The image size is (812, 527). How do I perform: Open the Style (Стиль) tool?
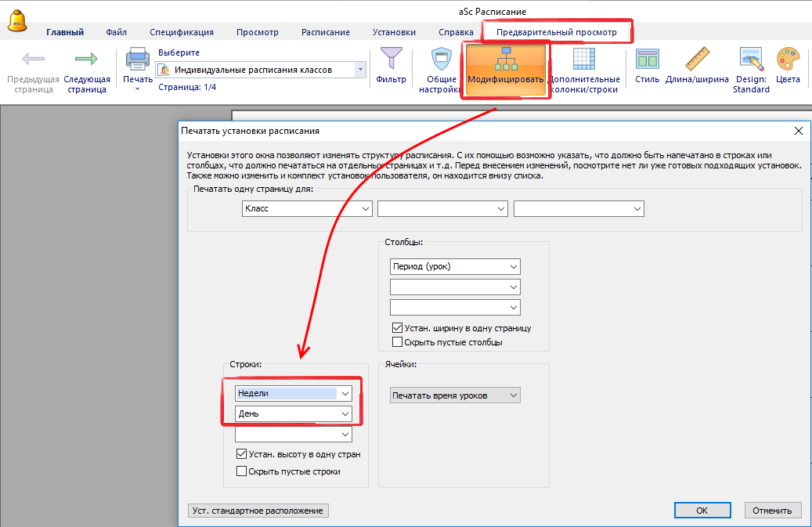pos(647,60)
